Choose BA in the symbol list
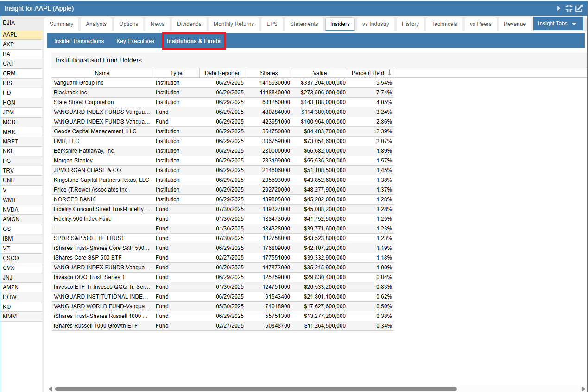This screenshot has height=392, width=588. 21,54
